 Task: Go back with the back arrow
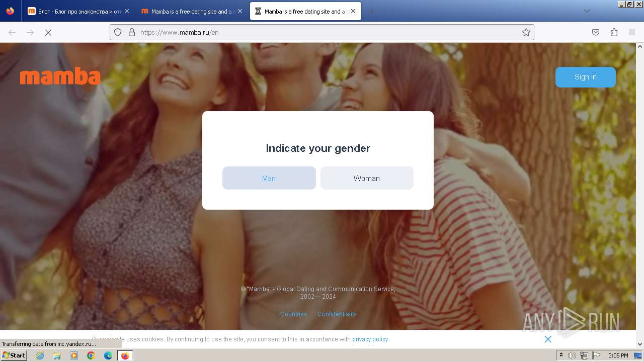tap(12, 32)
